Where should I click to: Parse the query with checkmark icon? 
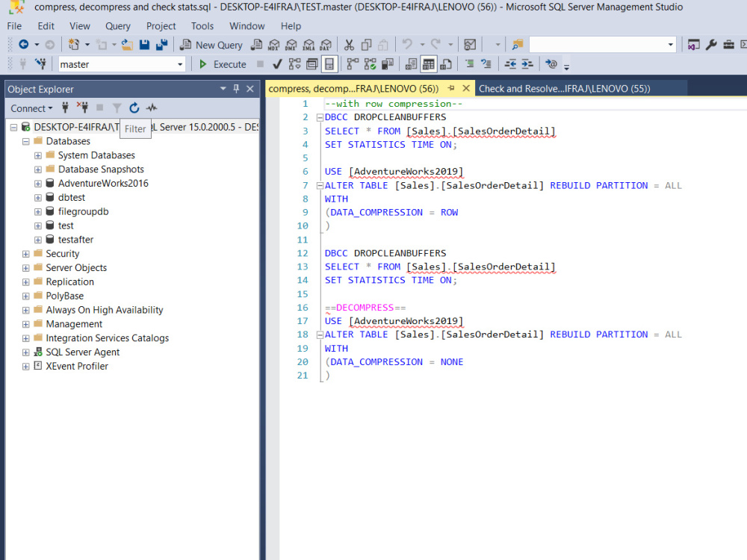click(x=277, y=63)
